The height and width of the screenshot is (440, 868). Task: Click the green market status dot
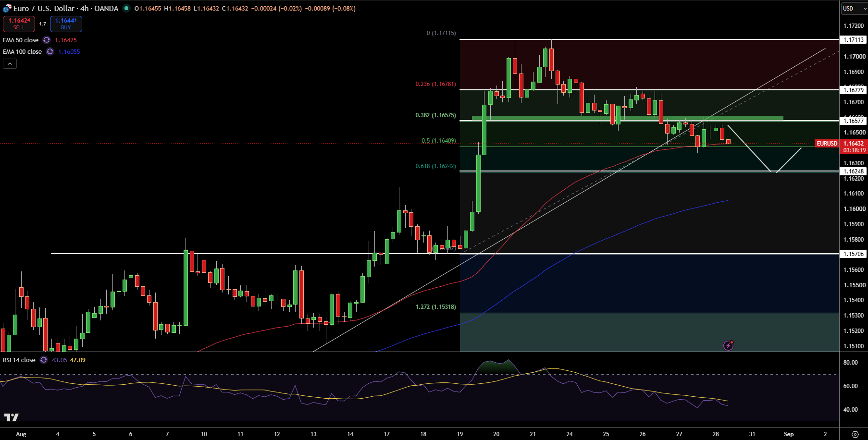pos(126,8)
